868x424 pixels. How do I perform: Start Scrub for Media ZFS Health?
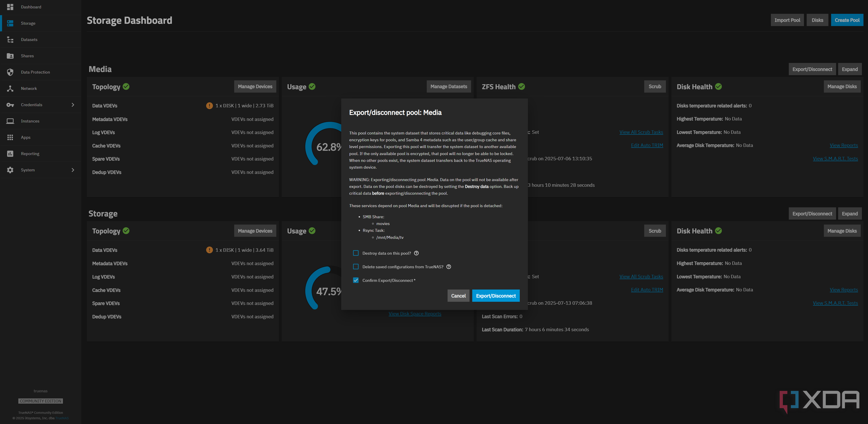[655, 87]
